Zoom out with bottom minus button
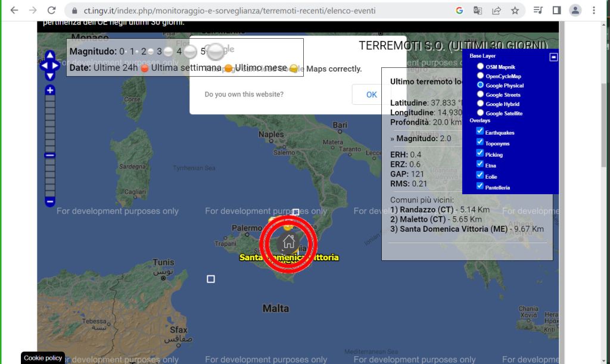The height and width of the screenshot is (364, 610). [x=50, y=201]
